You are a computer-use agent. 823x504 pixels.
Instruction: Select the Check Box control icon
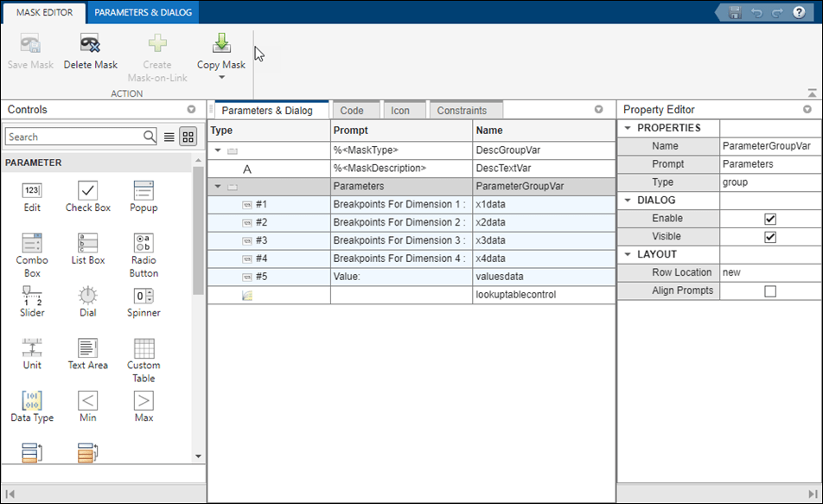87,190
